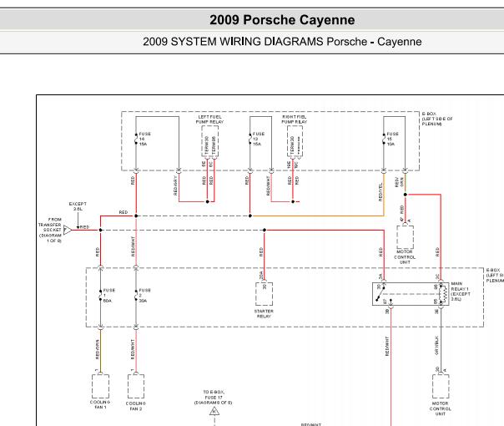Viewport: 504px width, 426px height.
Task: Select the COOLING FAN 2 label
Action: (136, 406)
